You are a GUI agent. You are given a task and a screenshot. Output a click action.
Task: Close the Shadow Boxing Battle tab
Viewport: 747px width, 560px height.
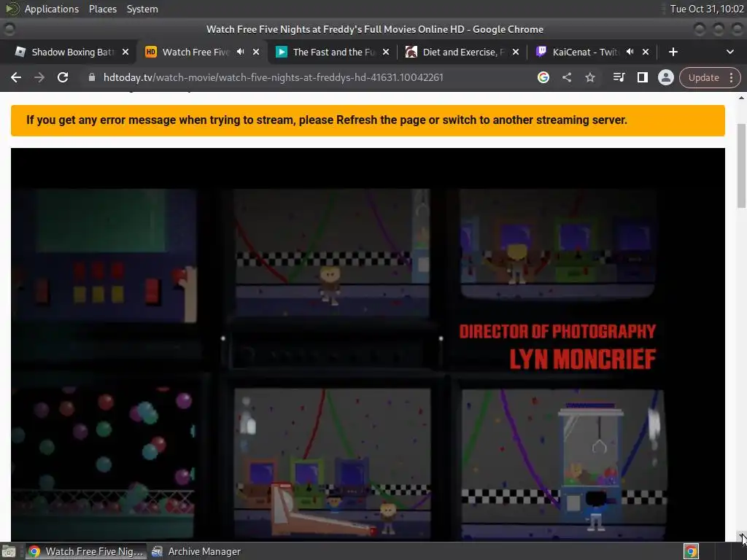pyautogui.click(x=125, y=52)
